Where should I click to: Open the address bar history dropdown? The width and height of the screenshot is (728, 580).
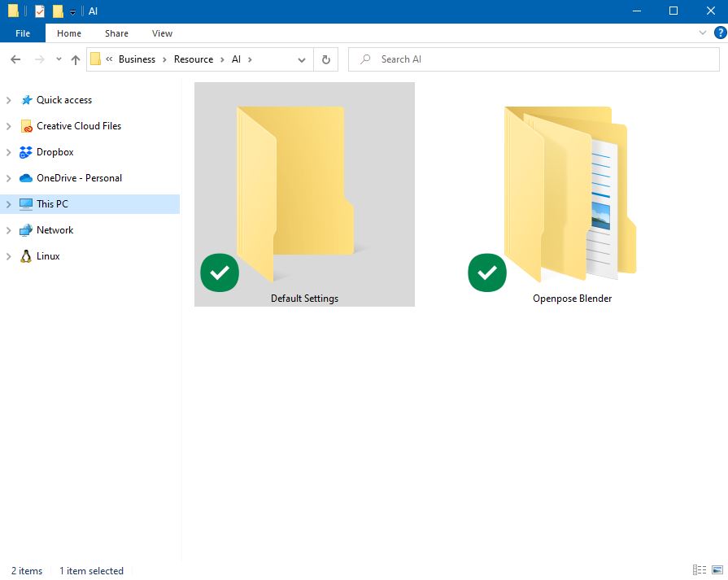(302, 59)
